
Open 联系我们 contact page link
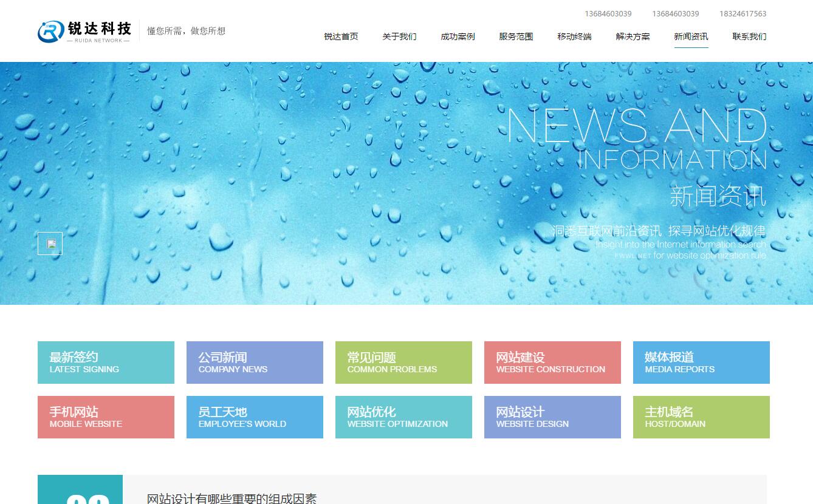click(749, 36)
